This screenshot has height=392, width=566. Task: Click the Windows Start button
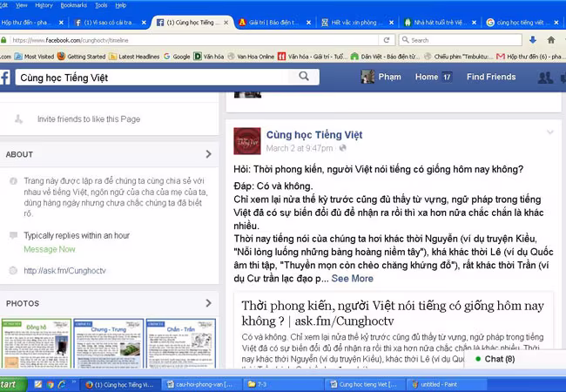[13, 384]
